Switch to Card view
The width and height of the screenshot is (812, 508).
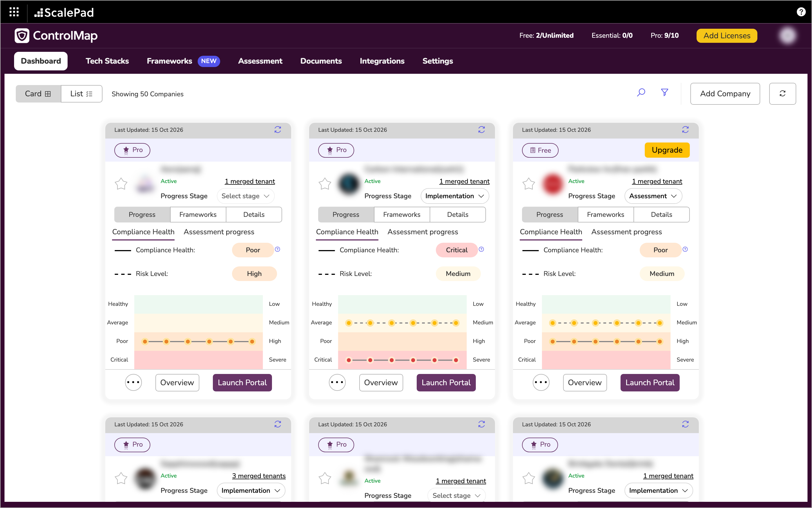coord(38,94)
